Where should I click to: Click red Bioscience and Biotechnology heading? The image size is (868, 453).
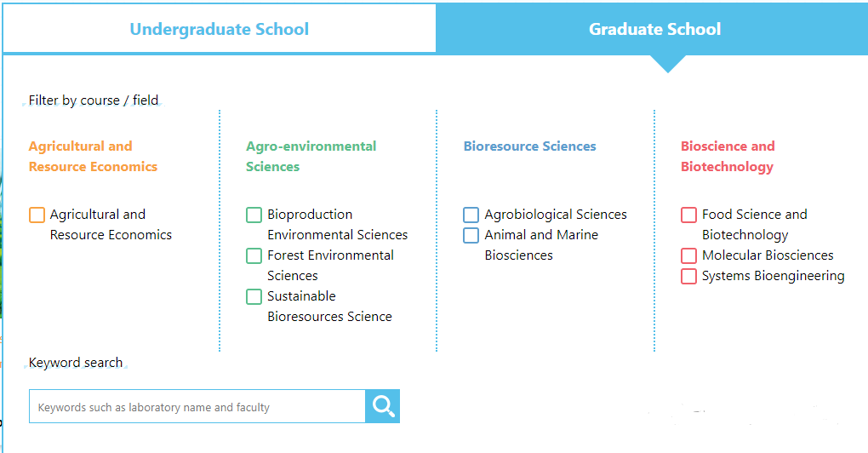pos(728,157)
